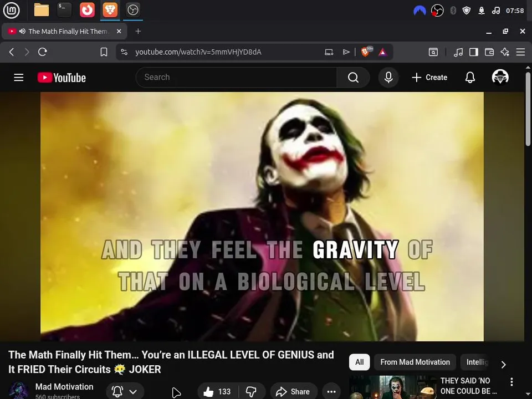532x399 pixels.
Task: Open subscription notification bell dropdown
Action: (x=125, y=392)
